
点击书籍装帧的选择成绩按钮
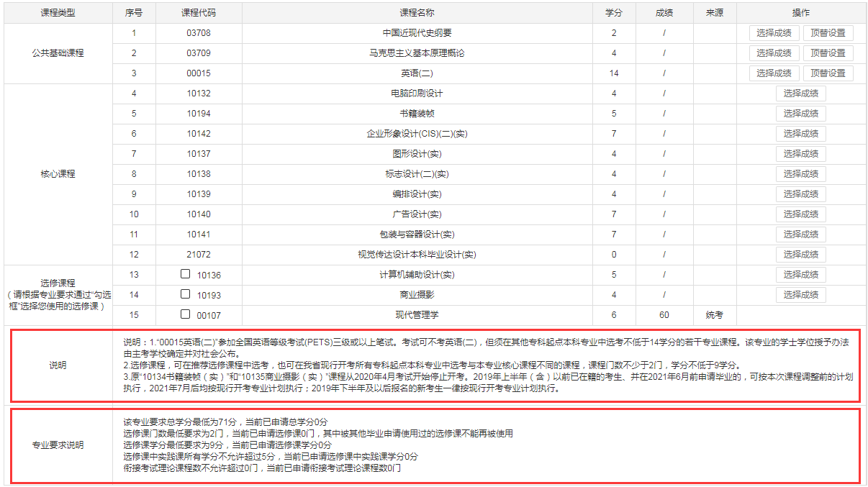[x=800, y=113]
